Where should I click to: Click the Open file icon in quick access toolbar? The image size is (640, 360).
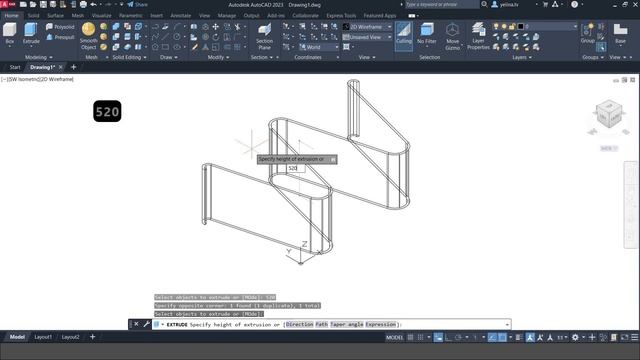tap(33, 4)
